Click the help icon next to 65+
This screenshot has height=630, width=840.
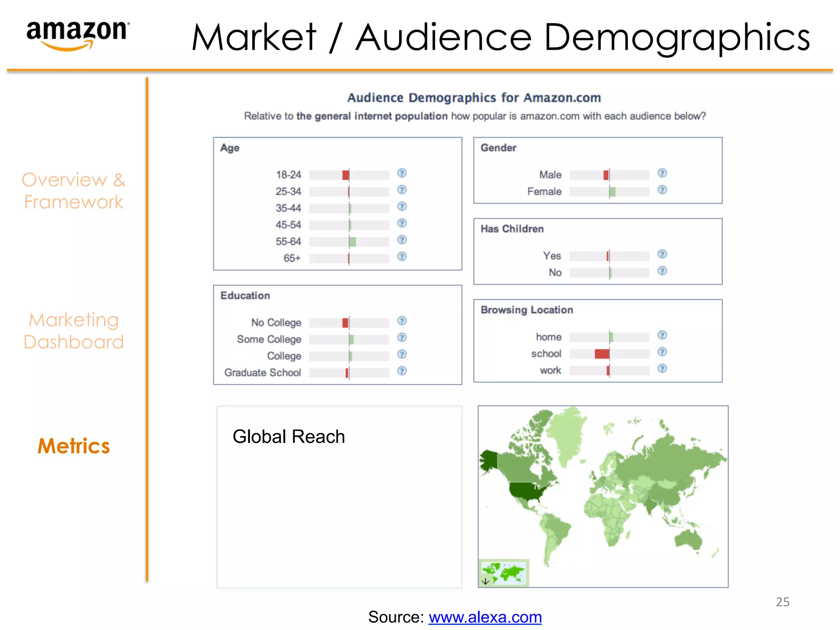tap(402, 256)
